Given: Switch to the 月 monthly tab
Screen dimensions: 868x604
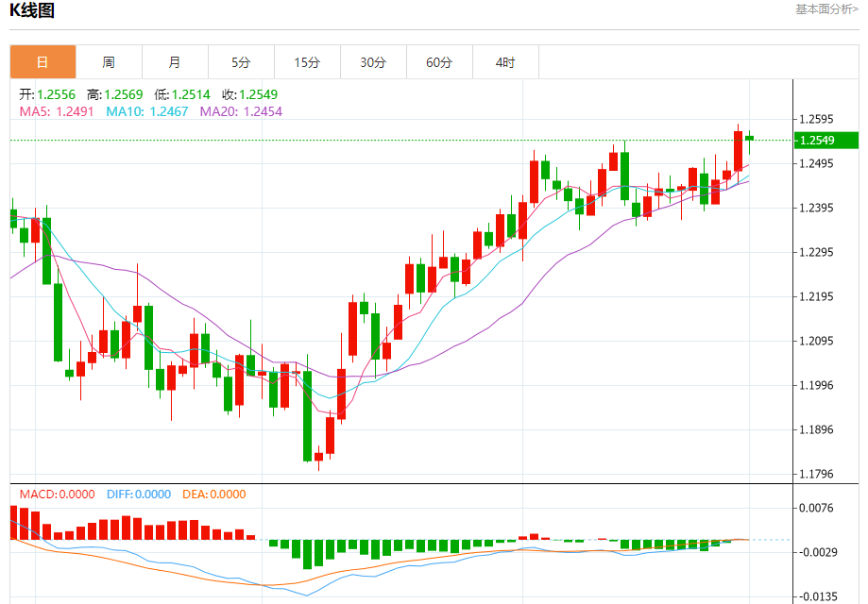Looking at the screenshot, I should pos(175,62).
